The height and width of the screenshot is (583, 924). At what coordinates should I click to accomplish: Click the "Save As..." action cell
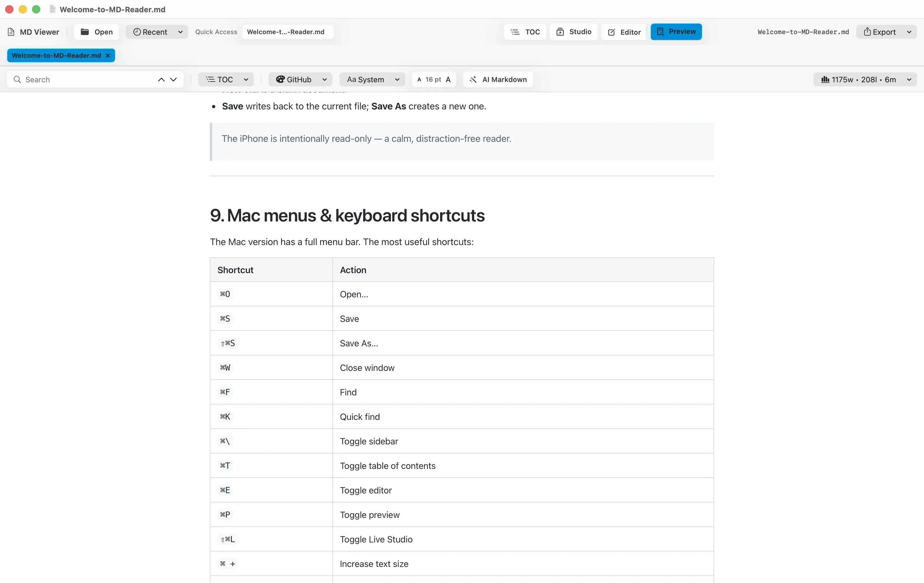click(523, 343)
